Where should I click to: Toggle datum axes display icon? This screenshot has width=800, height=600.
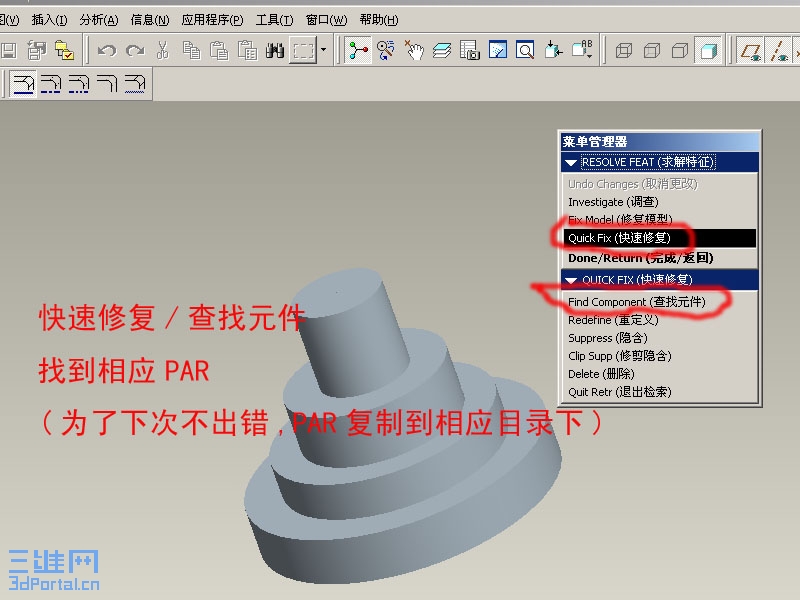click(x=779, y=50)
